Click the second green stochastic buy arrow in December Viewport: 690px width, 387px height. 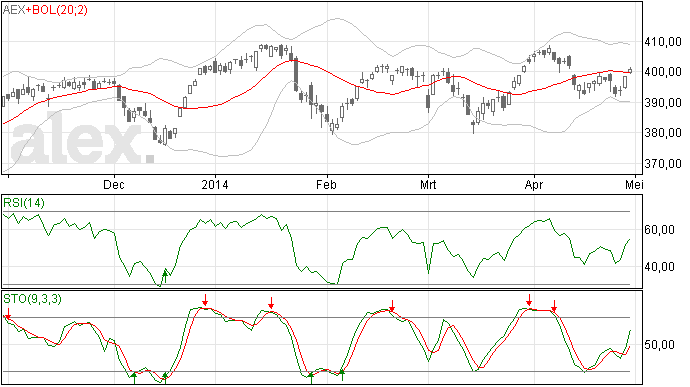[165, 378]
